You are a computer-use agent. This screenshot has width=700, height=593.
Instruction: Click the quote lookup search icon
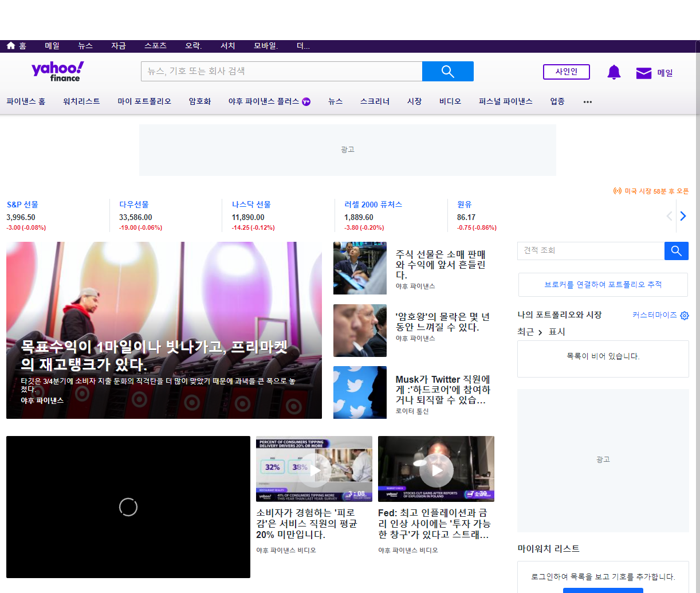point(677,251)
